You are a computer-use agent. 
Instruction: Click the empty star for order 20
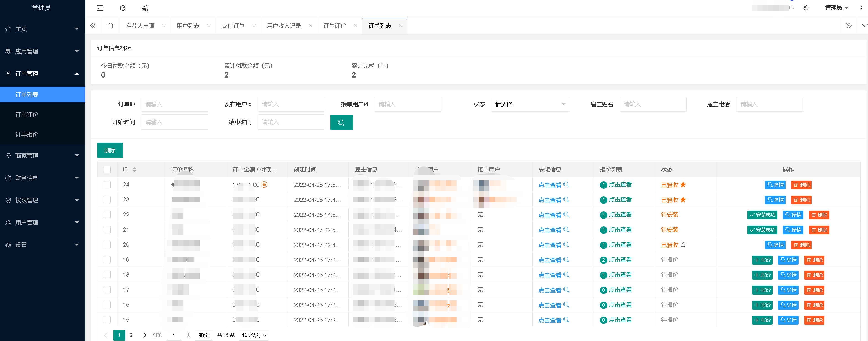click(x=683, y=245)
